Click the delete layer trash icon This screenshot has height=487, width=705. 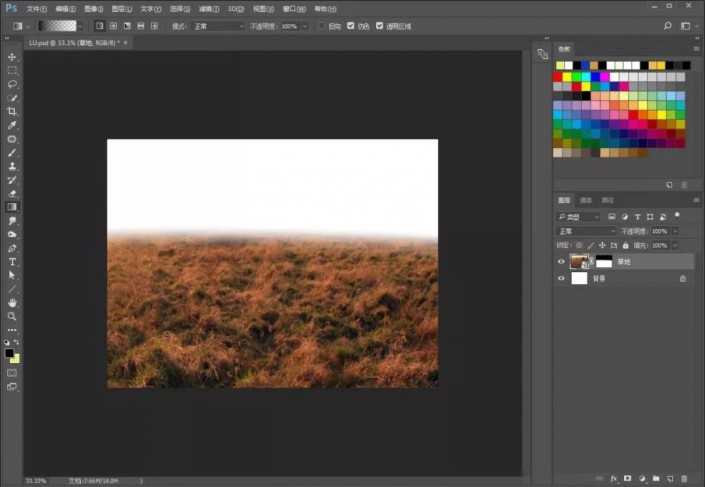point(682,479)
